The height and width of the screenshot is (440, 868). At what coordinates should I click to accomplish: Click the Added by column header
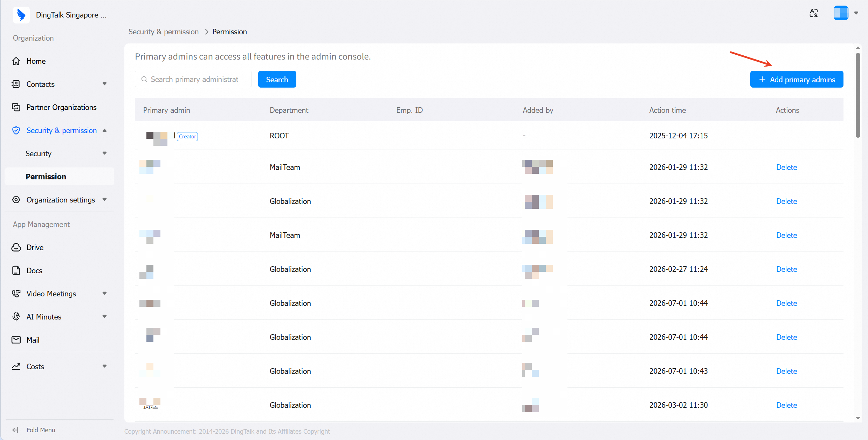[x=538, y=110]
